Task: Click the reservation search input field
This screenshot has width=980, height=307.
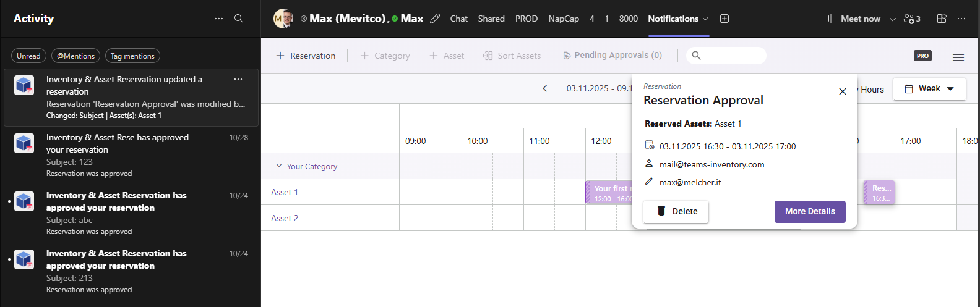Action: tap(733, 56)
